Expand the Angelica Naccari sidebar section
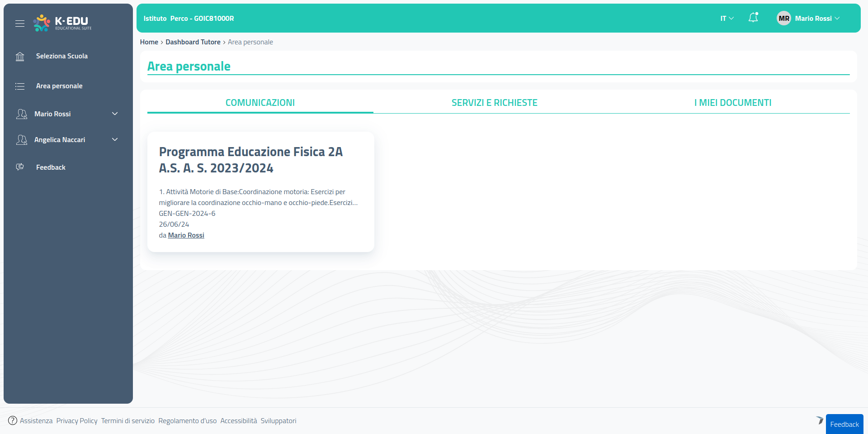Image resolution: width=868 pixels, height=434 pixels. click(x=115, y=140)
